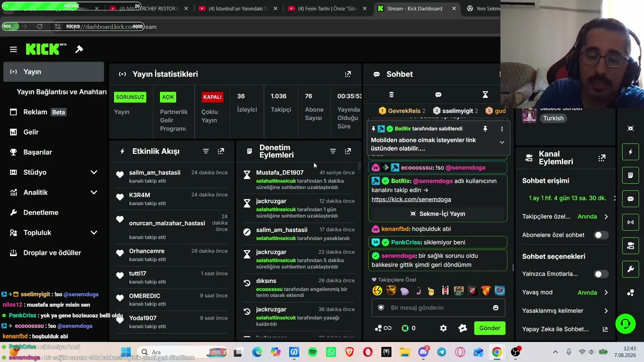
Task: Click username Mustafa_DE1907 in moderation log
Action: tap(280, 172)
